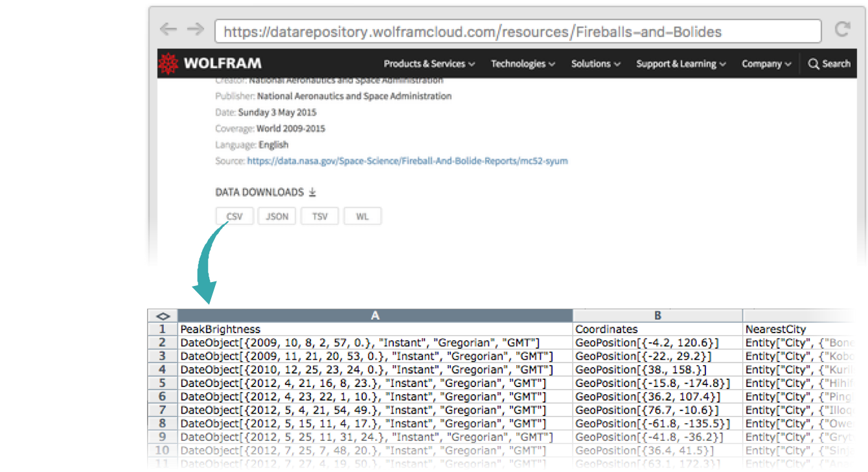Click the download icon beside Data Downloads
This screenshot has height=472, width=868.
pyautogui.click(x=312, y=193)
